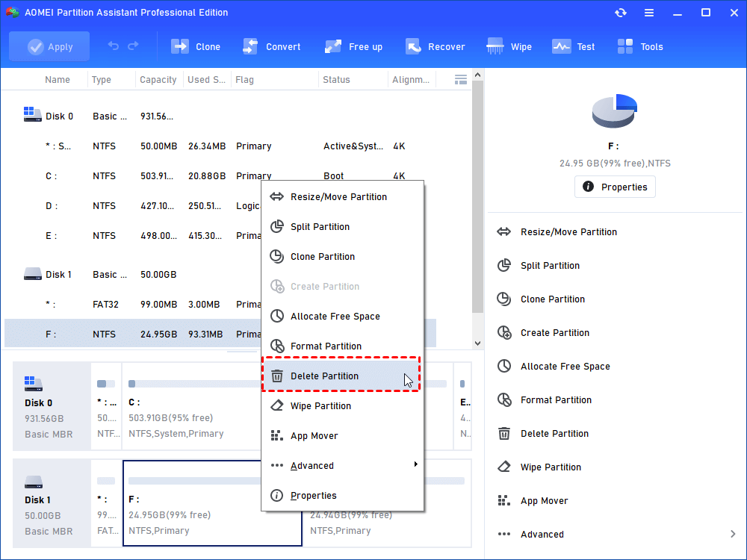Choose Resize/Move Partition in context menu

[343, 196]
